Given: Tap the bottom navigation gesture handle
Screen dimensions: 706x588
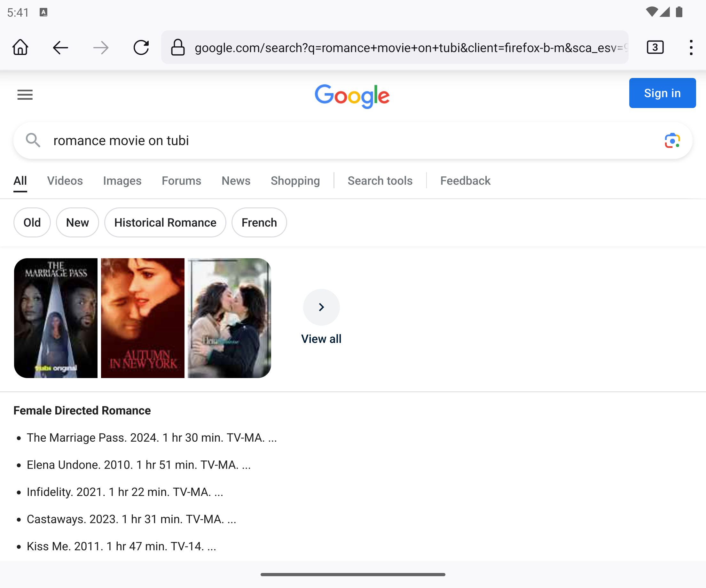Looking at the screenshot, I should 353,575.
